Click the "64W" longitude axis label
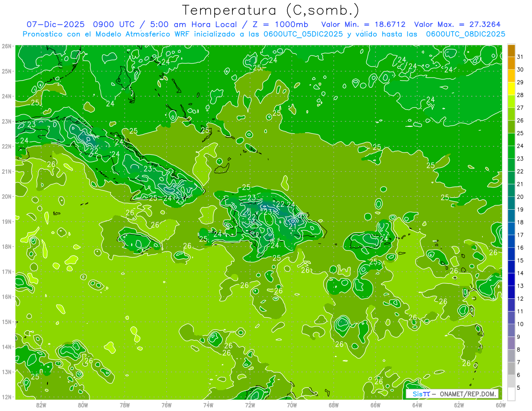This screenshot has width=532, height=411. tap(417, 405)
